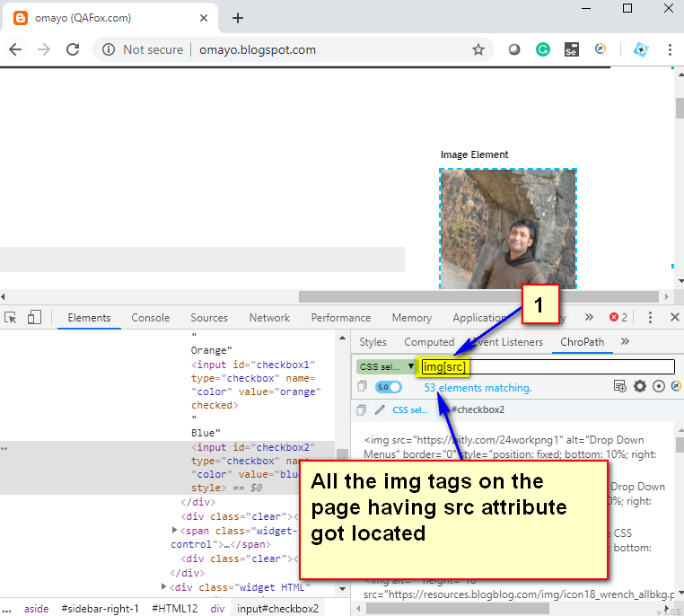
Task: Copy the #checkbox2 selector icon
Action: [x=361, y=410]
